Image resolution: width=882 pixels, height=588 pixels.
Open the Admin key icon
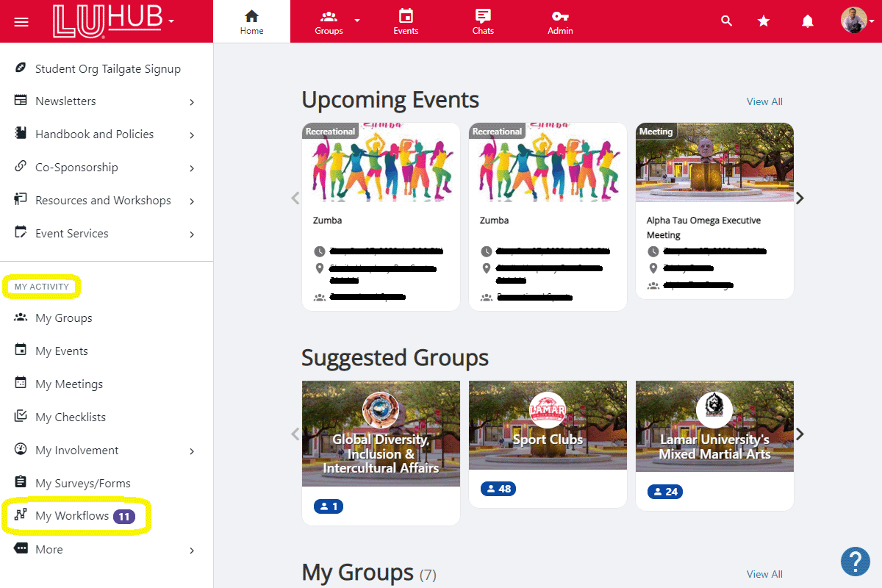click(x=559, y=21)
